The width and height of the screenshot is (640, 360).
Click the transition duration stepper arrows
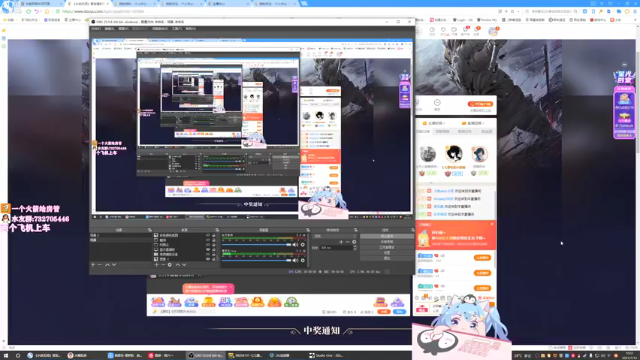[355, 248]
